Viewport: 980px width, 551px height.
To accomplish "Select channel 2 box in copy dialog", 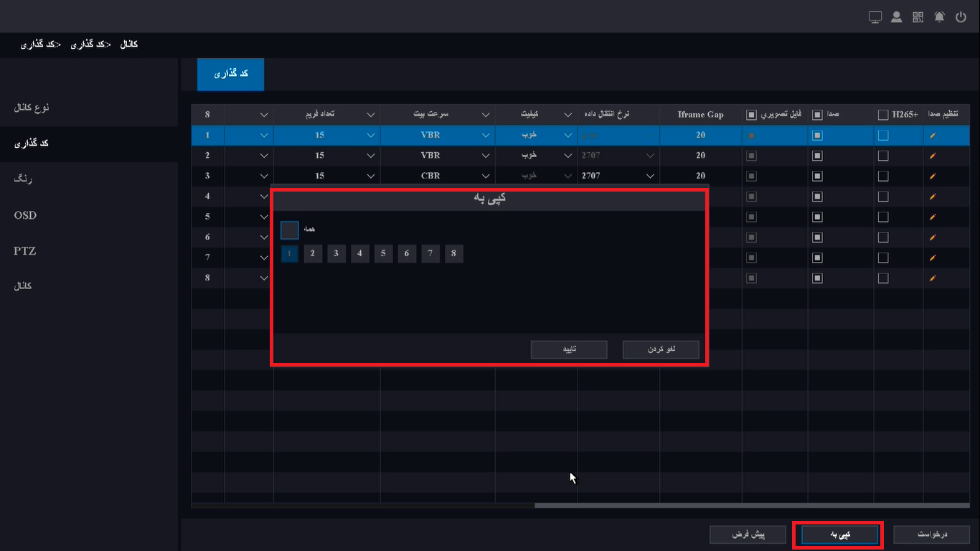I will tap(313, 253).
